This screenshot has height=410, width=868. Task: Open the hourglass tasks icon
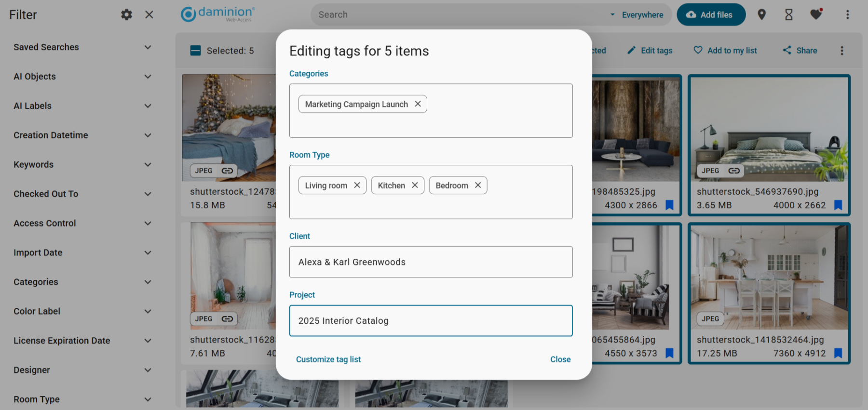click(789, 14)
